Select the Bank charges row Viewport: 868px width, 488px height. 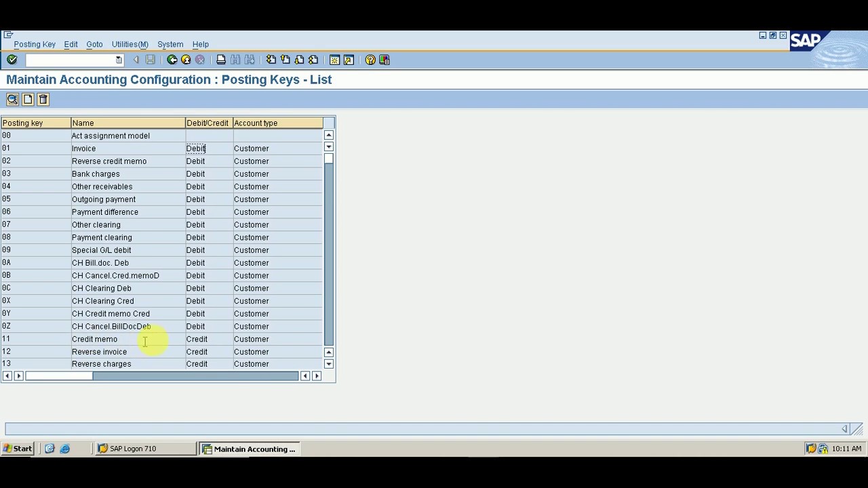tap(161, 174)
